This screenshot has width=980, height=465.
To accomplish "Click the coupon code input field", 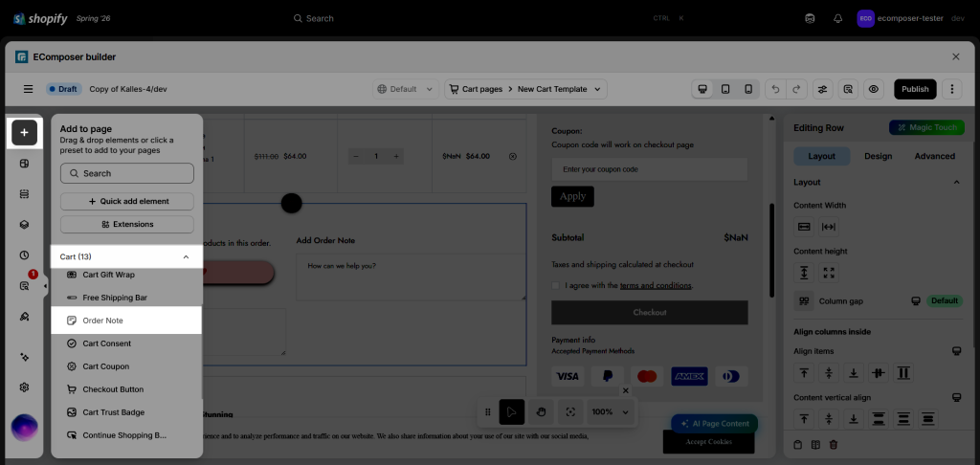I will [650, 169].
